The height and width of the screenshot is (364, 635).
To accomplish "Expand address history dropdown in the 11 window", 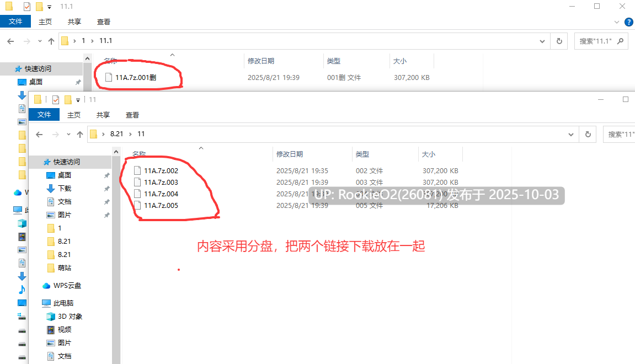I will 571,135.
